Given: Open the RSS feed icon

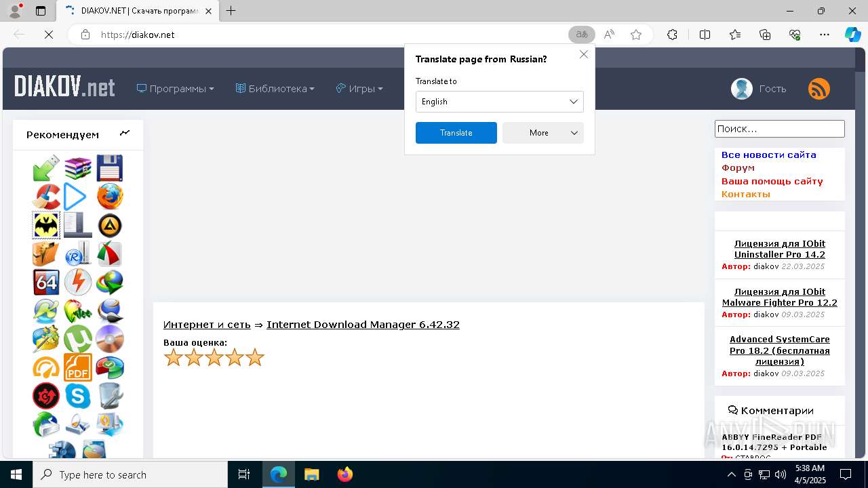Looking at the screenshot, I should 819,89.
